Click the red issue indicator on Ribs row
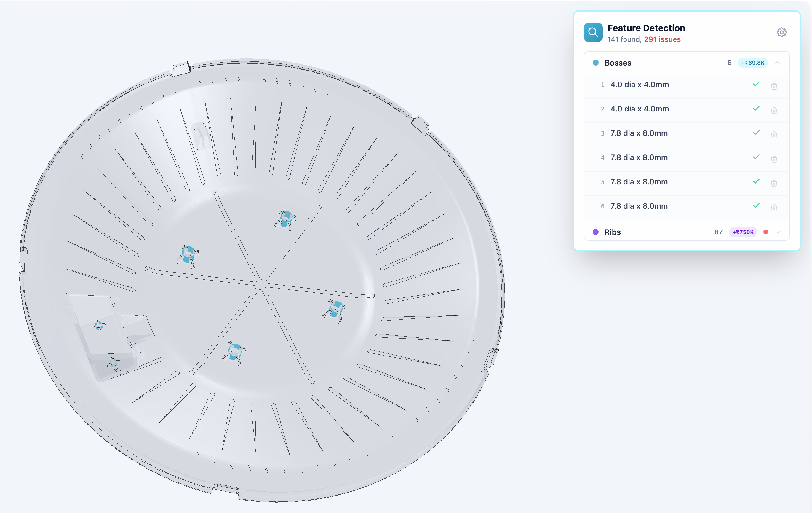 point(766,232)
